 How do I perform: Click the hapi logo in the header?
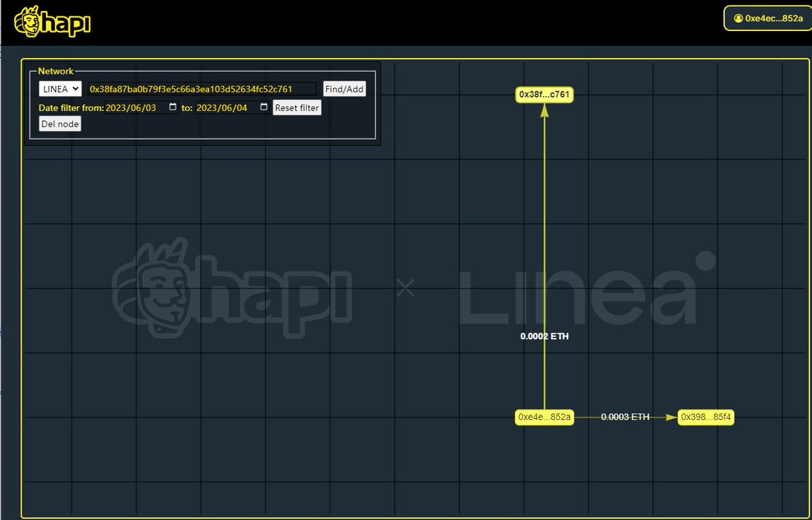click(x=53, y=22)
